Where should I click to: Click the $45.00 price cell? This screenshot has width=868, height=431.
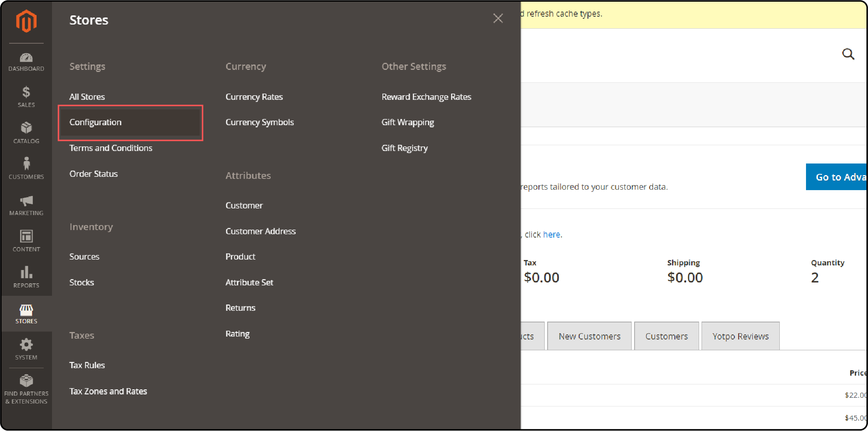(856, 418)
